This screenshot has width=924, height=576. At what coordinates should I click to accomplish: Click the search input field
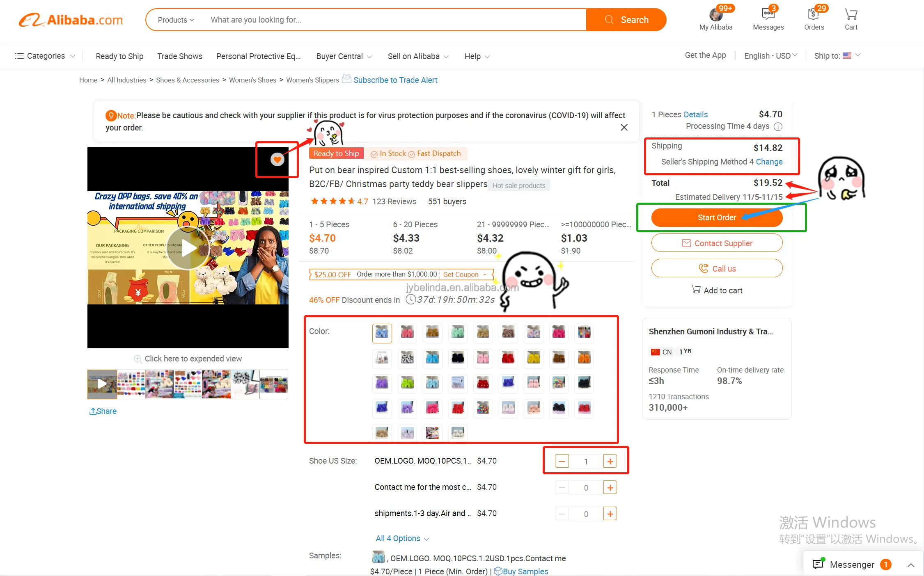pyautogui.click(x=394, y=20)
